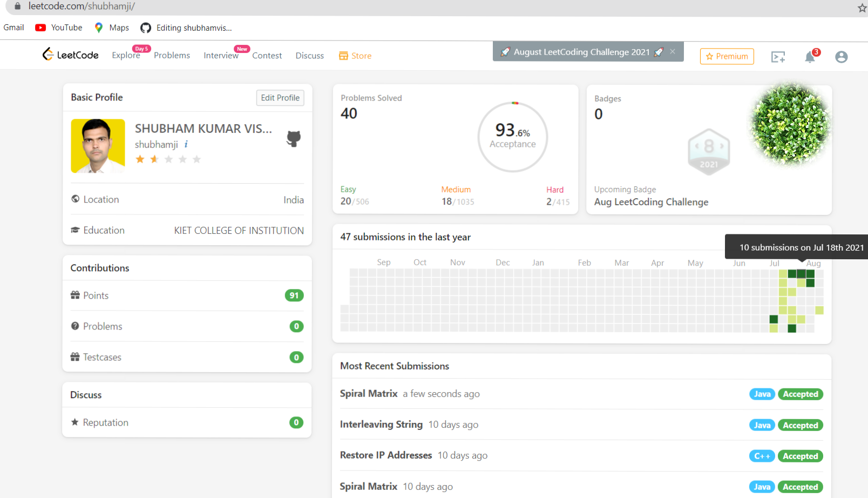868x498 pixels.
Task: Click the Location India value
Action: tap(294, 200)
